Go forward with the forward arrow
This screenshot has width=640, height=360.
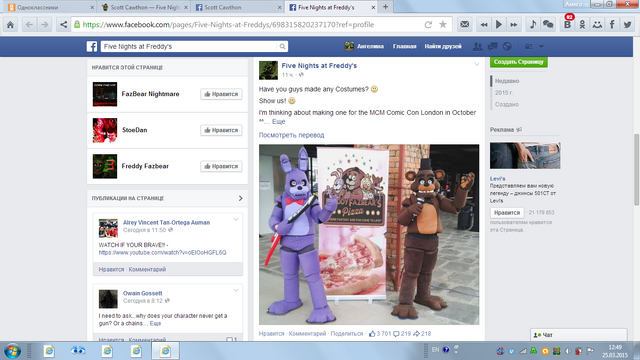pos(44,24)
